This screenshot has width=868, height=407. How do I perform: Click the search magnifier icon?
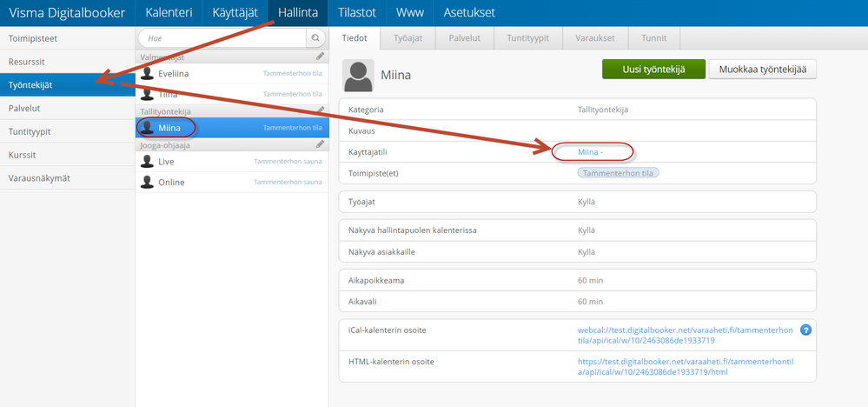point(315,38)
